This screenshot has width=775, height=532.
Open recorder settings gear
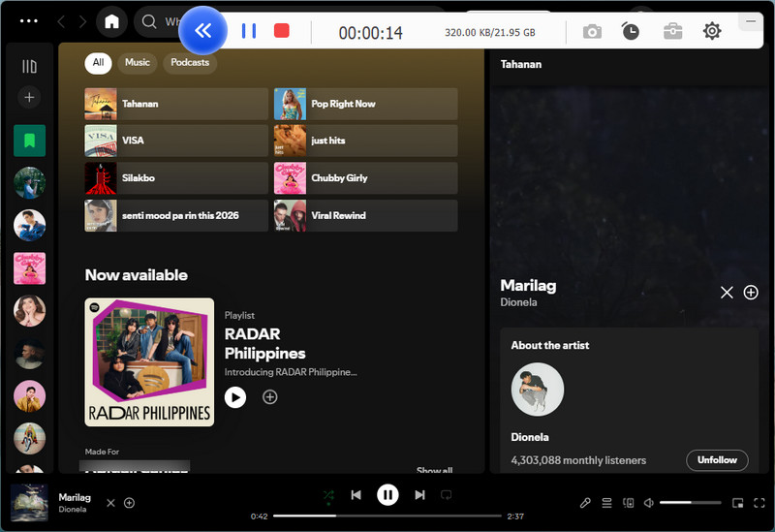pos(712,31)
